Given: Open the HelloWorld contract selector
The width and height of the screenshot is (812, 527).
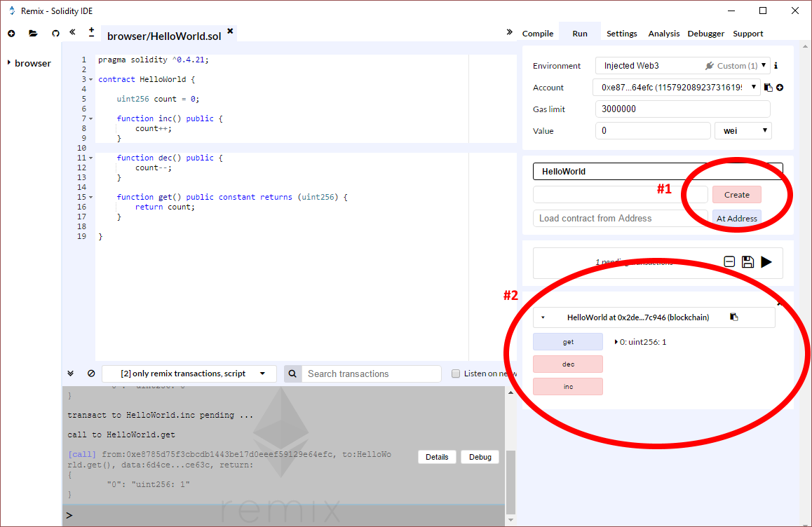Looking at the screenshot, I should pos(658,172).
